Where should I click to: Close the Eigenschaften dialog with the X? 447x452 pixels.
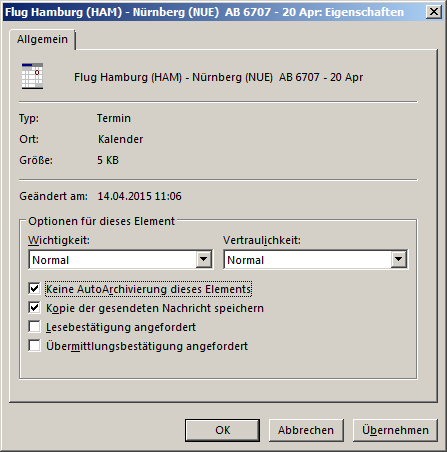pyautogui.click(x=434, y=12)
